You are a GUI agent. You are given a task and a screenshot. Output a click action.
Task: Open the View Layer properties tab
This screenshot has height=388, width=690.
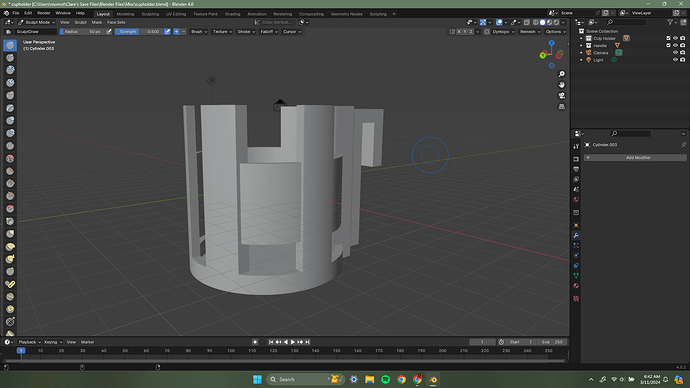(576, 179)
